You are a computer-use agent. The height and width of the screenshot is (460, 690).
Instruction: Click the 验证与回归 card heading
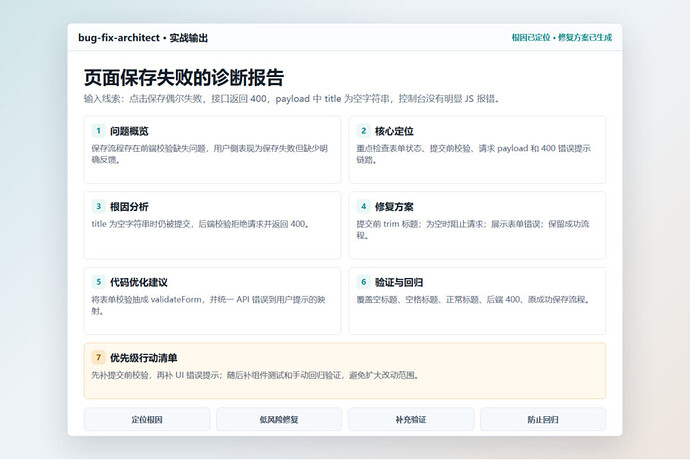[x=399, y=283]
